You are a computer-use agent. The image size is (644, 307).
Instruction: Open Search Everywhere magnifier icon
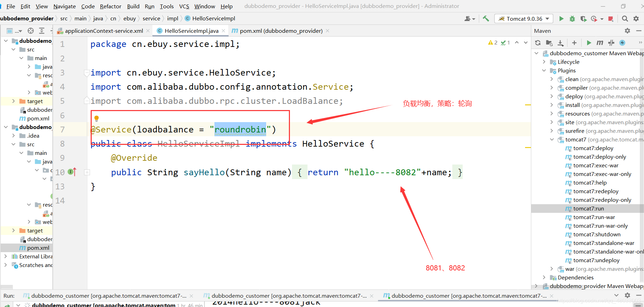[x=625, y=19]
